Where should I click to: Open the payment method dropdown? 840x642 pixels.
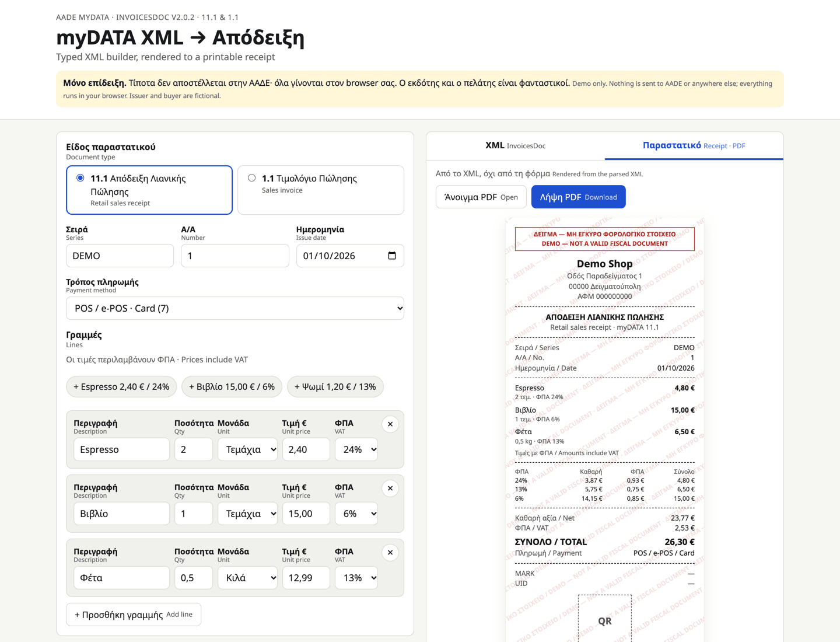pyautogui.click(x=235, y=308)
